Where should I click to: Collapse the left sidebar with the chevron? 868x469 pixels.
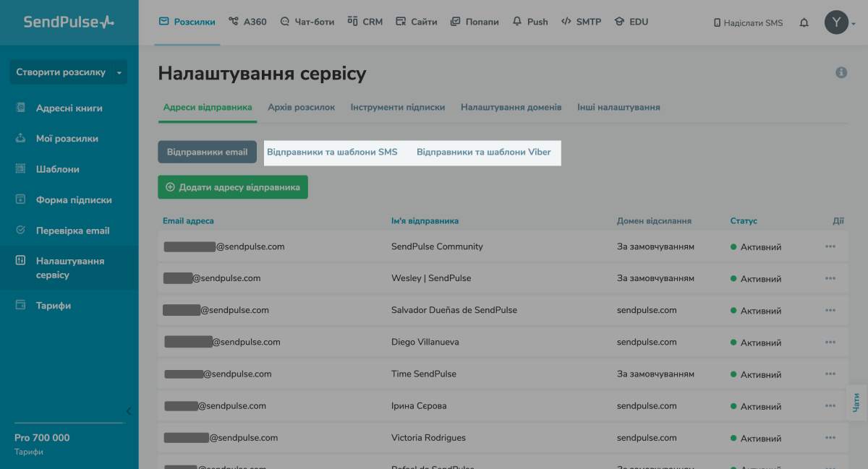pyautogui.click(x=129, y=411)
